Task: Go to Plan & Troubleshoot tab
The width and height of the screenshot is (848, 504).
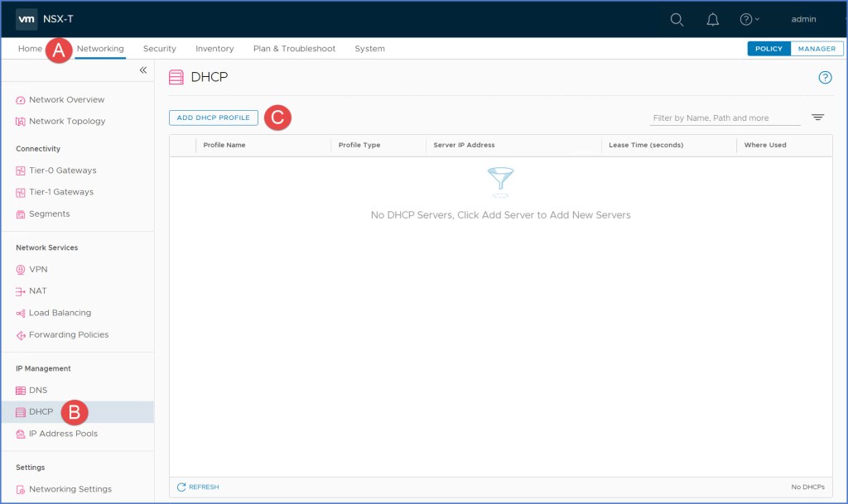Action: (294, 49)
